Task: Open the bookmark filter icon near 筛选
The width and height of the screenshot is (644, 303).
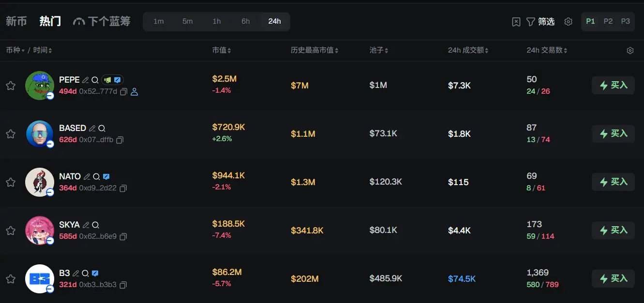Action: [516, 22]
